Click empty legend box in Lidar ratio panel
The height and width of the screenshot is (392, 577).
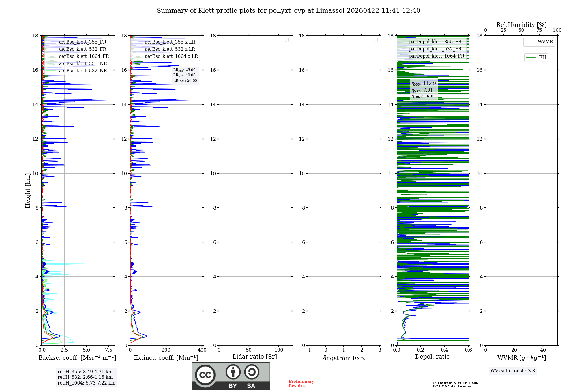pyautogui.click(x=287, y=40)
